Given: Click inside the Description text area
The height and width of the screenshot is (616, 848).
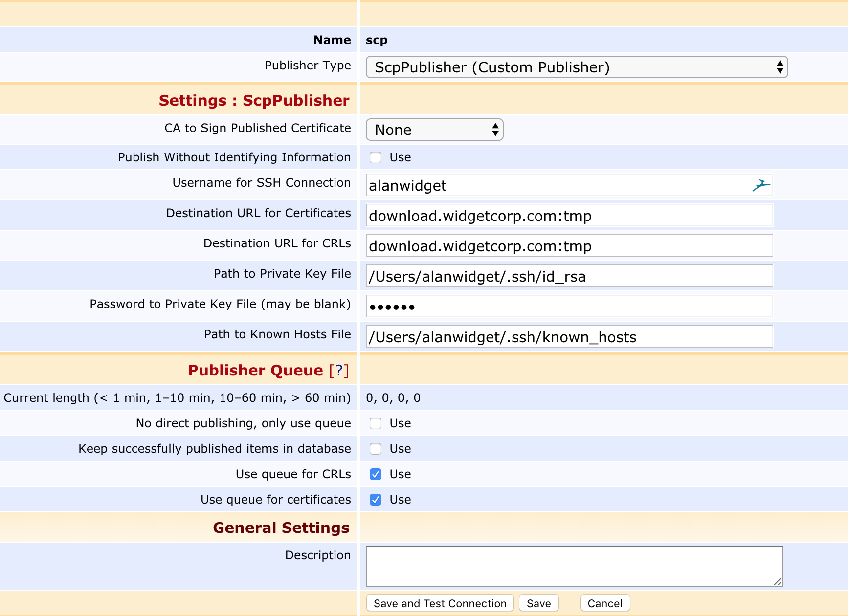Looking at the screenshot, I should pos(574,566).
